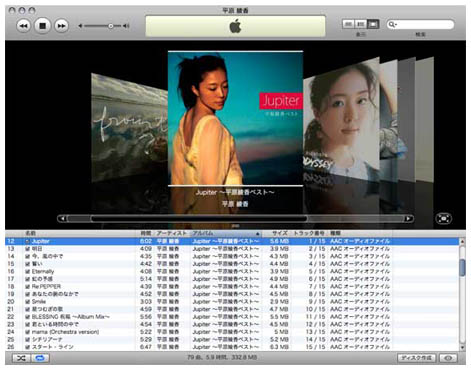Stop playback with the stop button
This screenshot has width=471, height=370.
click(x=43, y=26)
